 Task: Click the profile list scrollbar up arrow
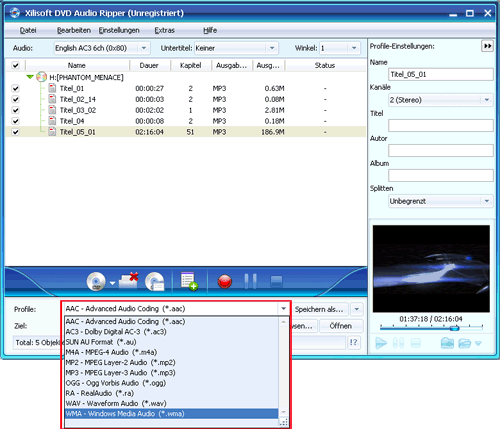pyautogui.click(x=283, y=322)
